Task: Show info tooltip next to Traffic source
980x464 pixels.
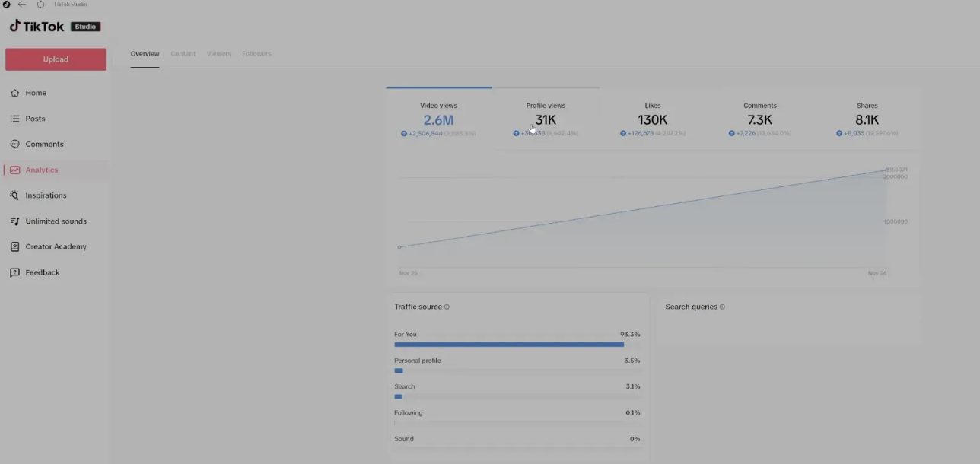Action: tap(447, 307)
